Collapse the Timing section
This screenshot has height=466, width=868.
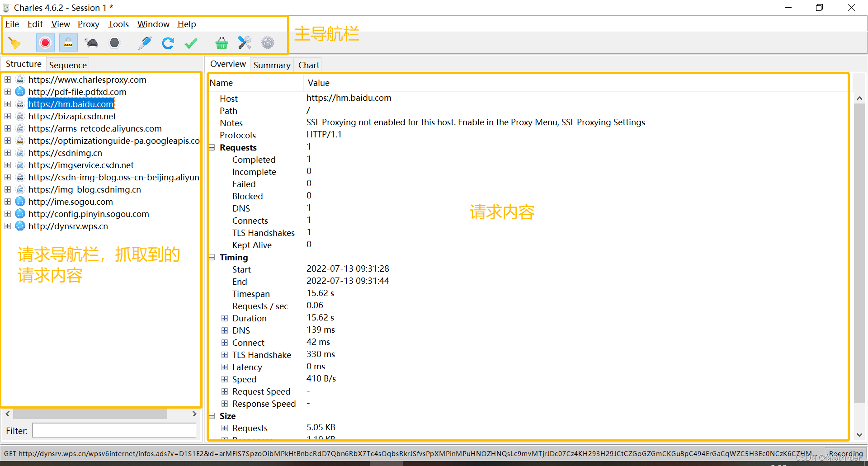pyautogui.click(x=212, y=257)
